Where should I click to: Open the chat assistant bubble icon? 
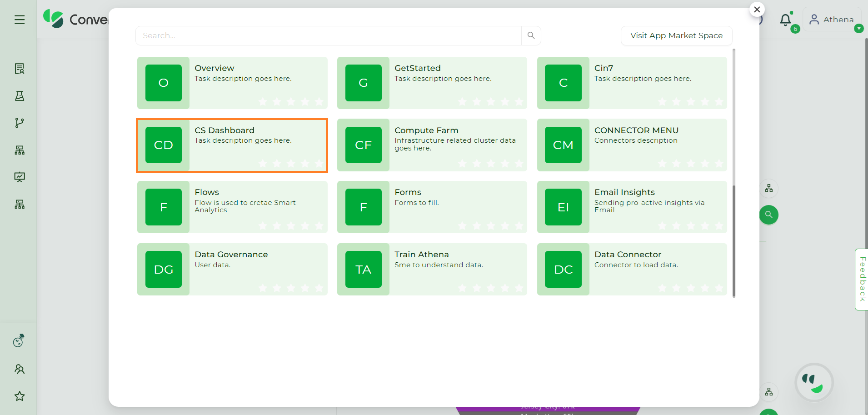[x=814, y=382]
